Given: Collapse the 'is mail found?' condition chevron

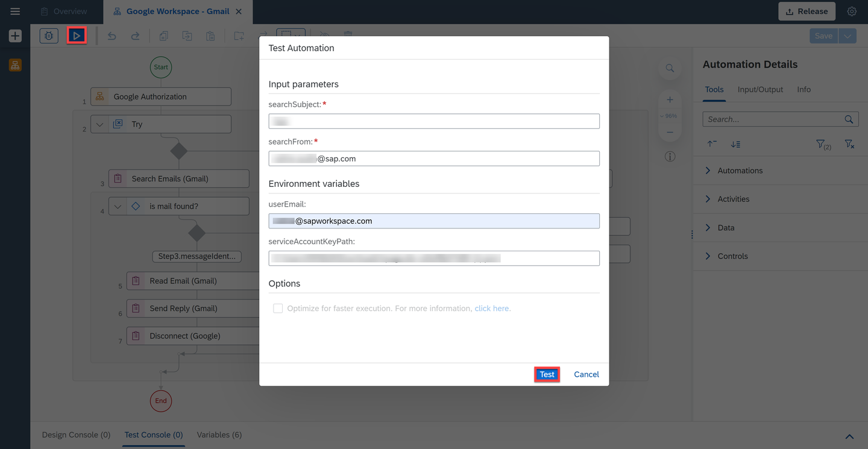Looking at the screenshot, I should coord(118,206).
